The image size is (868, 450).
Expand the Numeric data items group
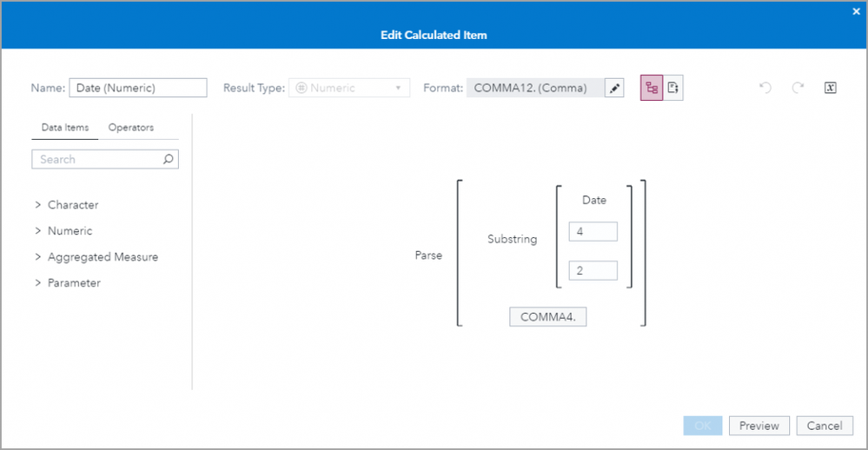pos(38,231)
